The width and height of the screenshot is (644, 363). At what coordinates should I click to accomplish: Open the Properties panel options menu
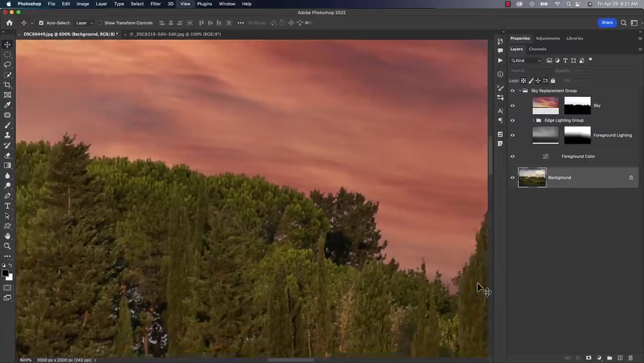(640, 38)
